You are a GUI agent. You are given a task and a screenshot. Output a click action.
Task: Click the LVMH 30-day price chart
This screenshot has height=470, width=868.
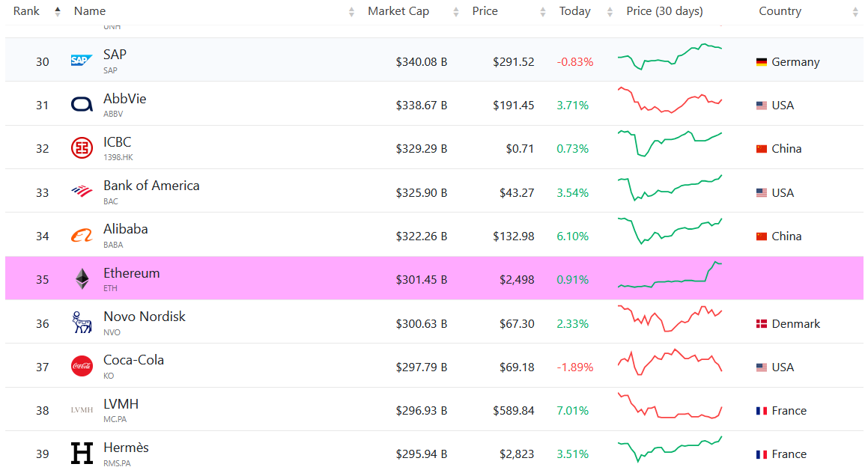tap(670, 406)
